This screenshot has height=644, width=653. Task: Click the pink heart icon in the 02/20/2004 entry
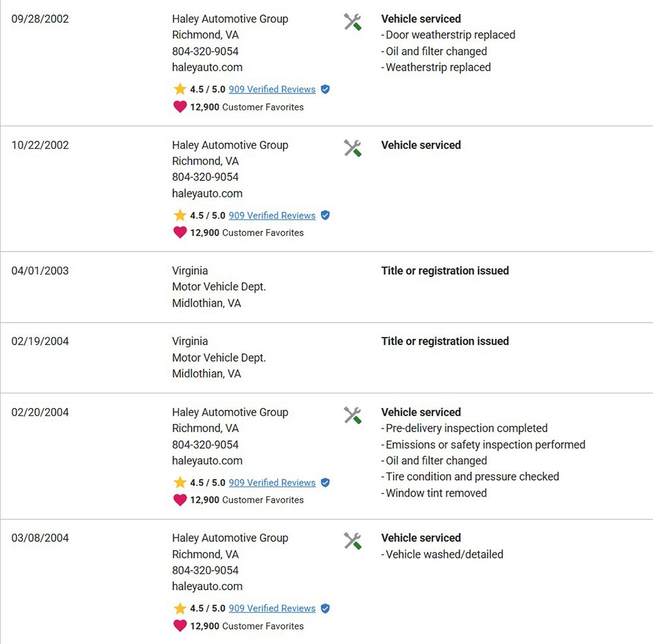[x=180, y=499]
